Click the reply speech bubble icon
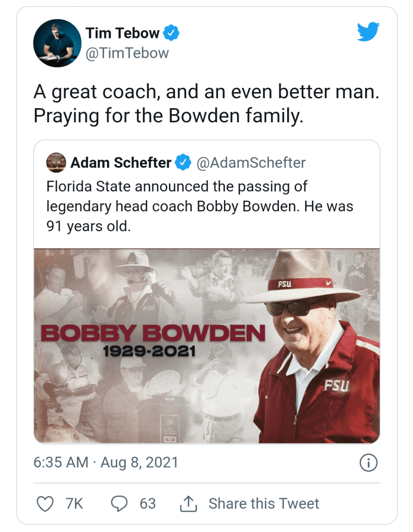Image resolution: width=413 pixels, height=532 pixels. point(120,503)
